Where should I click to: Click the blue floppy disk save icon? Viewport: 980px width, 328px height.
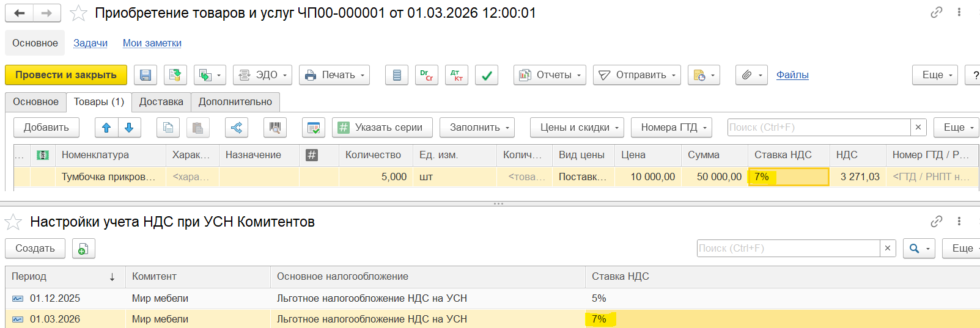pos(146,75)
